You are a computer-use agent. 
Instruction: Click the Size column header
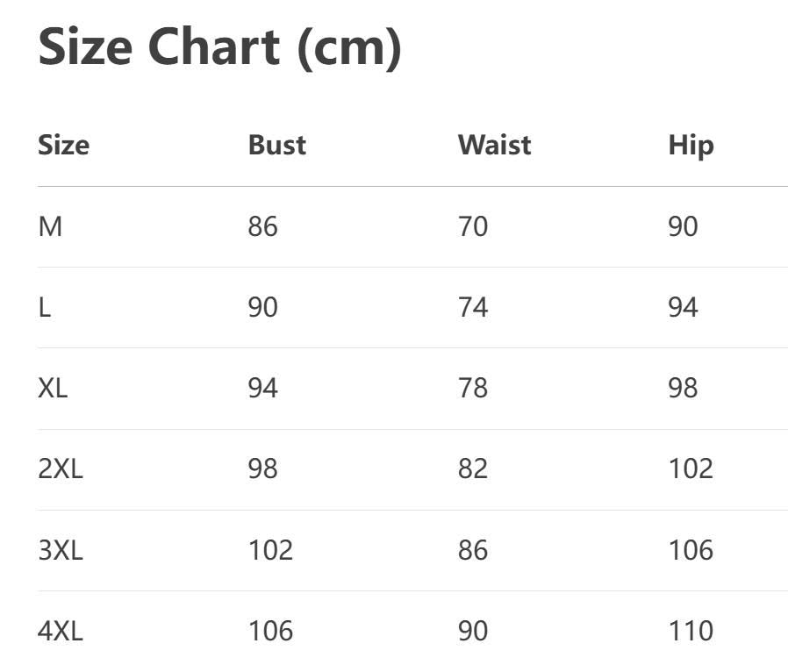coord(63,145)
